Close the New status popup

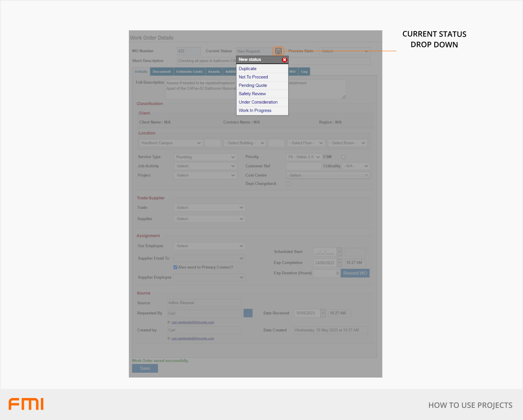[x=284, y=60]
